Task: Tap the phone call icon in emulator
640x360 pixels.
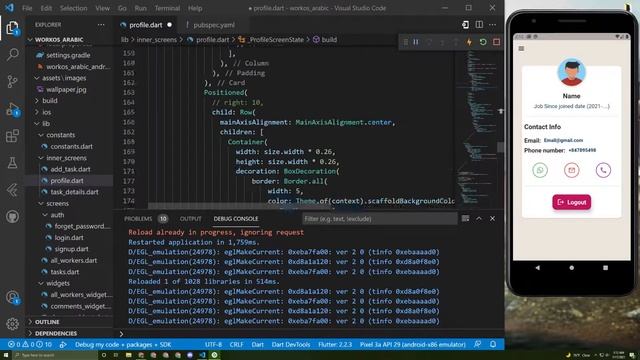Action: 603,170
